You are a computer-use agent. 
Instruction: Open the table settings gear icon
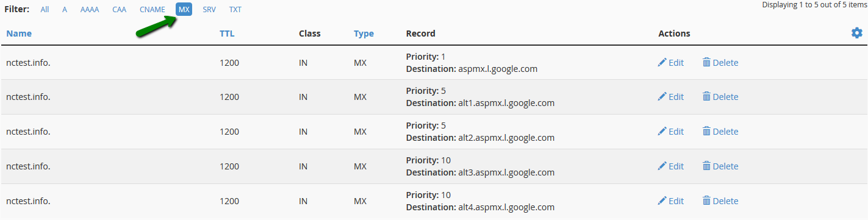[x=857, y=33]
